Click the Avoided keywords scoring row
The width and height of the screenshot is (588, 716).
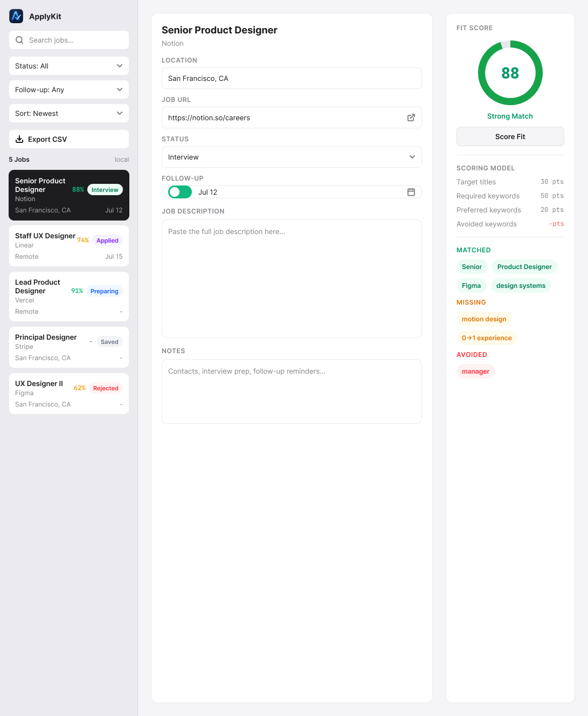coord(510,224)
